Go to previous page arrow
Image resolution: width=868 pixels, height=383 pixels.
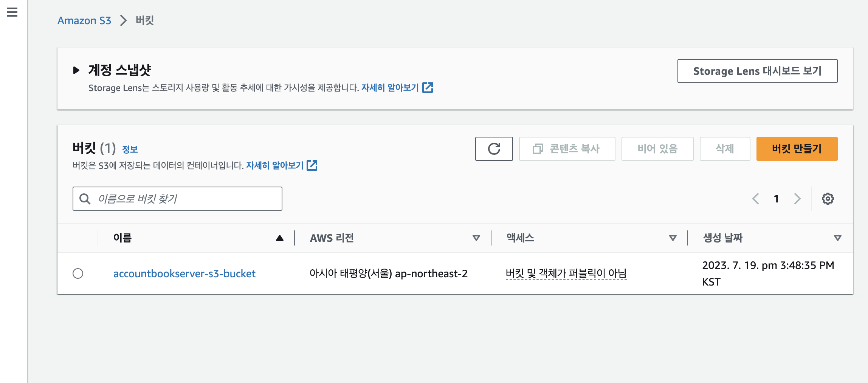pos(755,199)
